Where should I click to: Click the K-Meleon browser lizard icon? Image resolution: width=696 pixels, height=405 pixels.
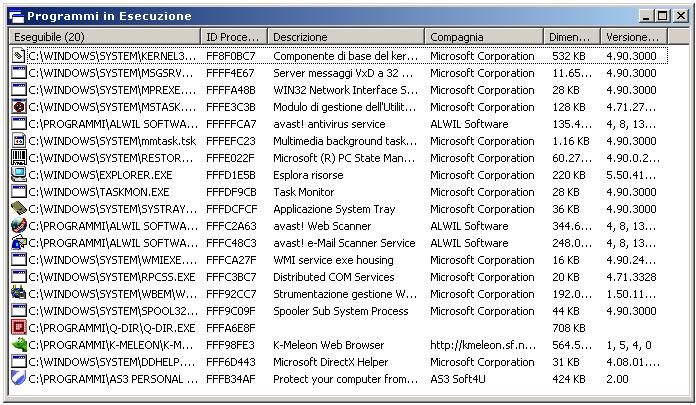point(19,345)
